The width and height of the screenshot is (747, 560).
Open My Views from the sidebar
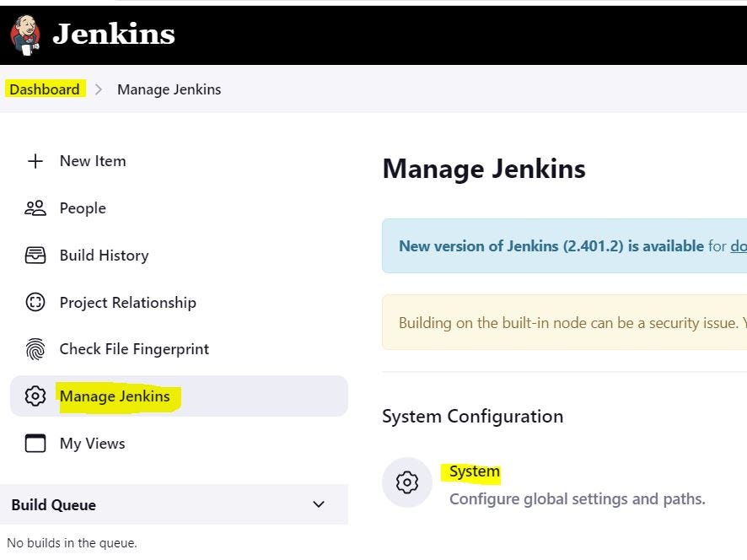(91, 443)
